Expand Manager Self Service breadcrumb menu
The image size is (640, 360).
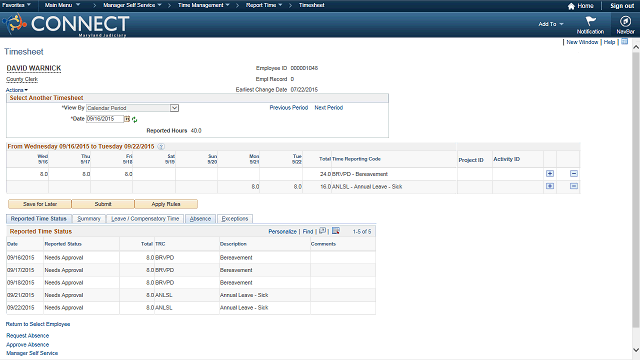point(132,5)
